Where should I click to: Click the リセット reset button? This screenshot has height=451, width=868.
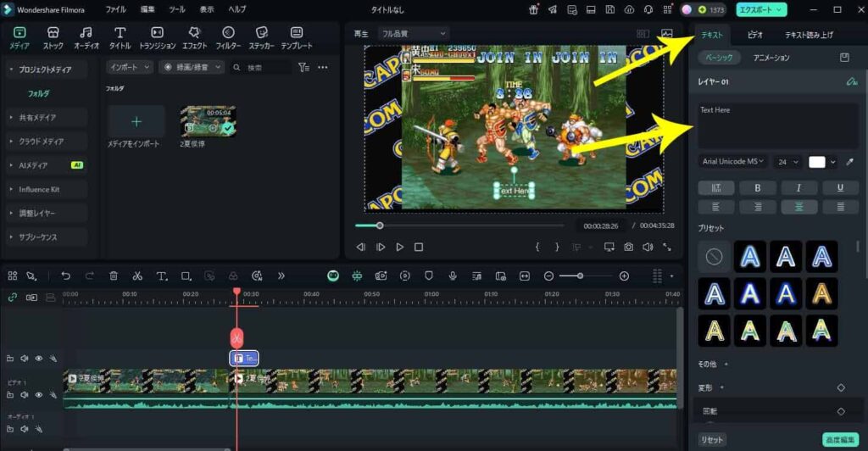point(712,440)
